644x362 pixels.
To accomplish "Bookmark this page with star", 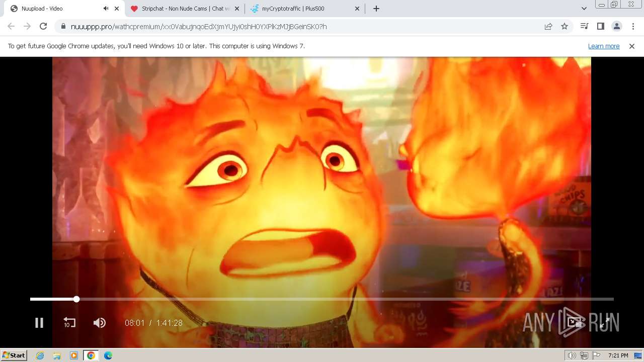I will 565,26.
